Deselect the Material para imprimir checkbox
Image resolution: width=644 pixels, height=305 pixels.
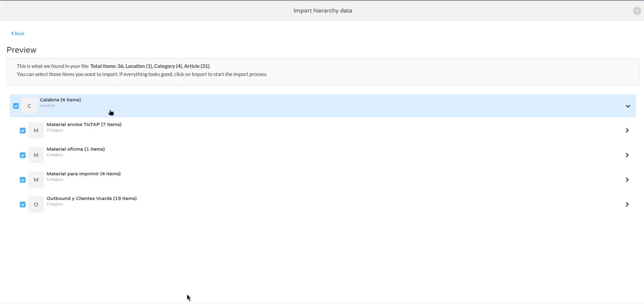click(23, 180)
